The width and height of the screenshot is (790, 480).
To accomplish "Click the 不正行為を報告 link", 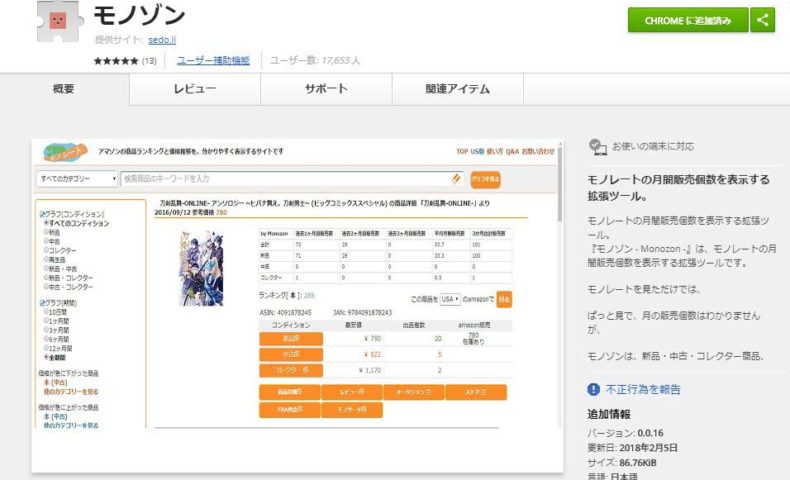I will [643, 389].
